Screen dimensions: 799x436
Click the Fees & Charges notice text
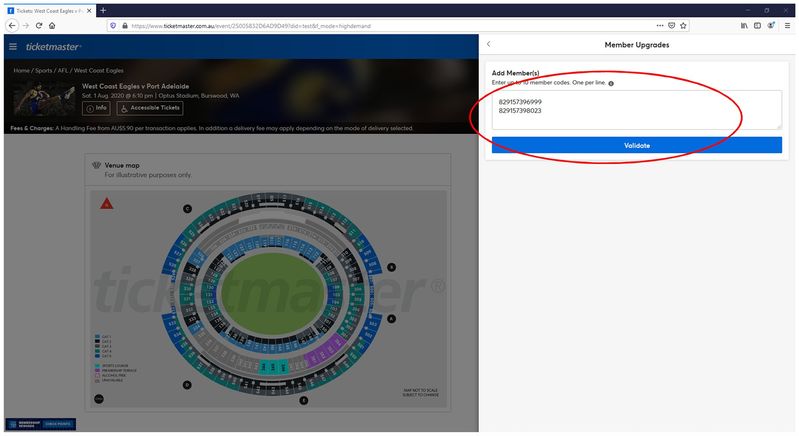pyautogui.click(x=211, y=128)
